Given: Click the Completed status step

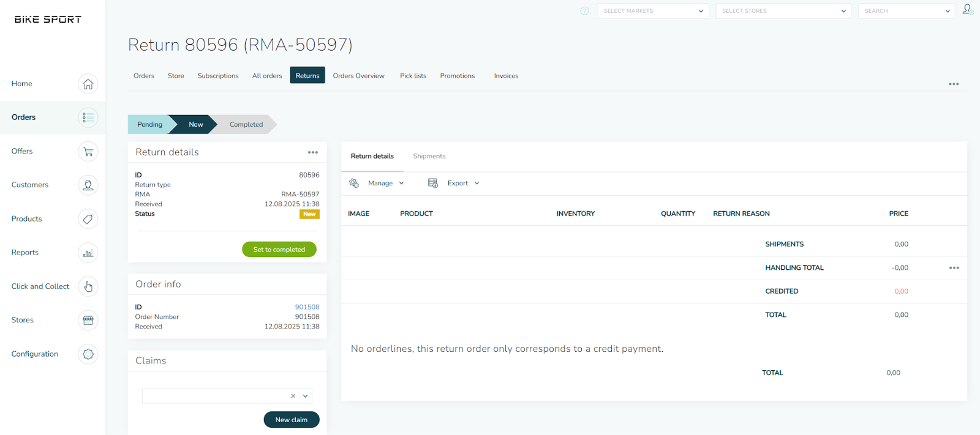Looking at the screenshot, I should 246,124.
